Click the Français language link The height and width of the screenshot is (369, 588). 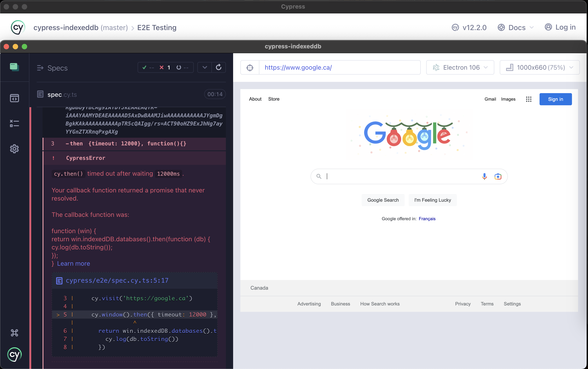(427, 219)
